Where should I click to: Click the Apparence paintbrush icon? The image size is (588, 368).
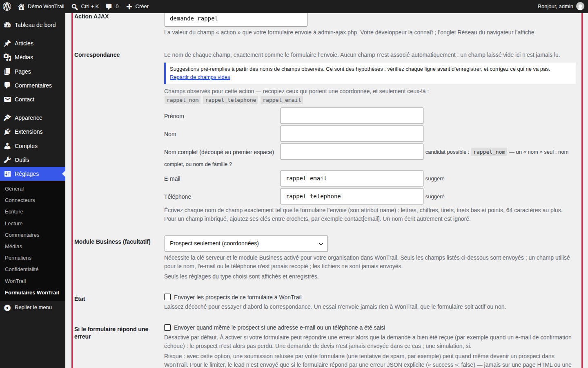(7, 118)
